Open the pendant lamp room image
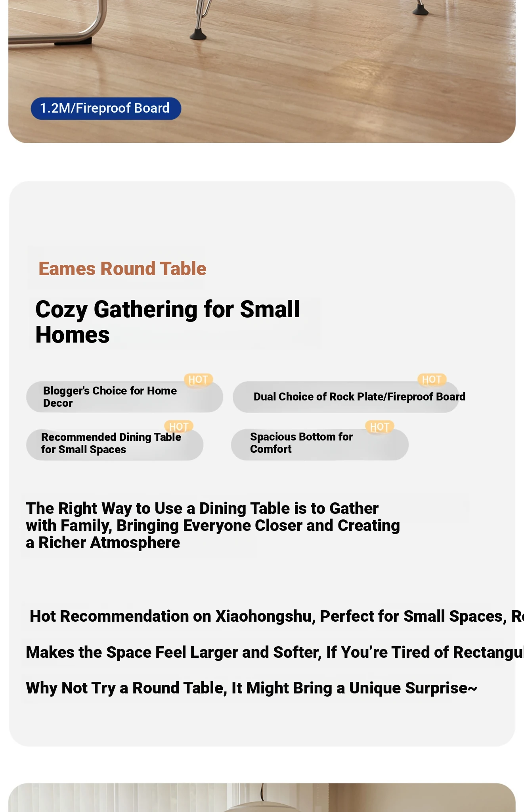 (262, 797)
